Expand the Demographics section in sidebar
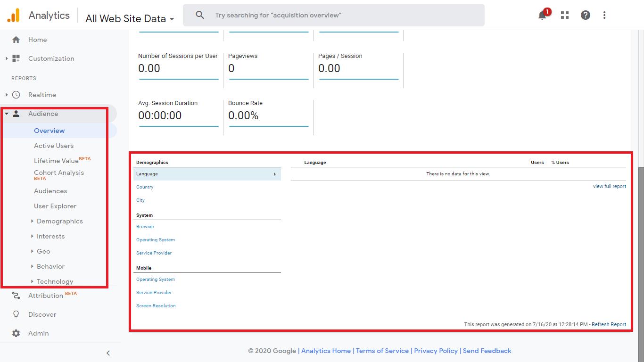 (x=32, y=221)
